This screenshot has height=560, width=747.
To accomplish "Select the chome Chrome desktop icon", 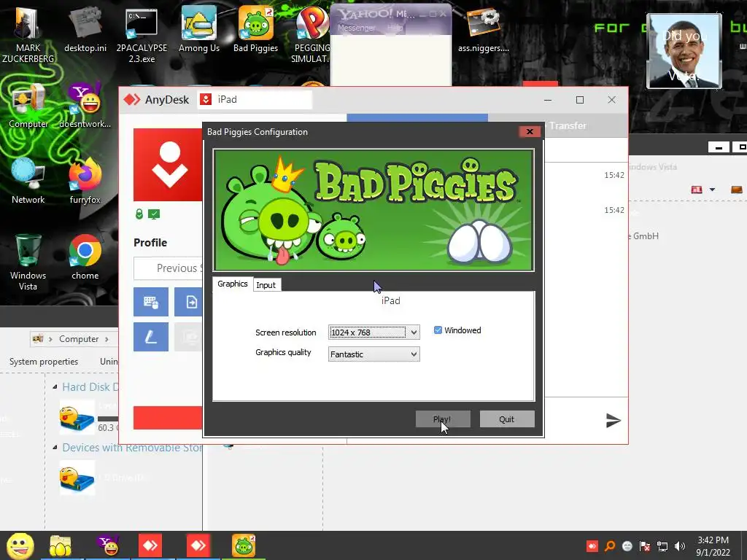I will [85, 257].
